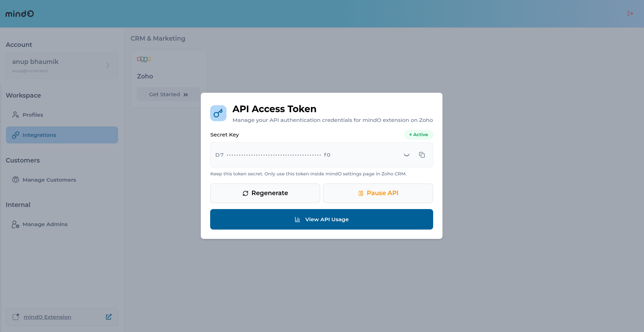
Task: Open Manage Admins section
Action: click(45, 224)
